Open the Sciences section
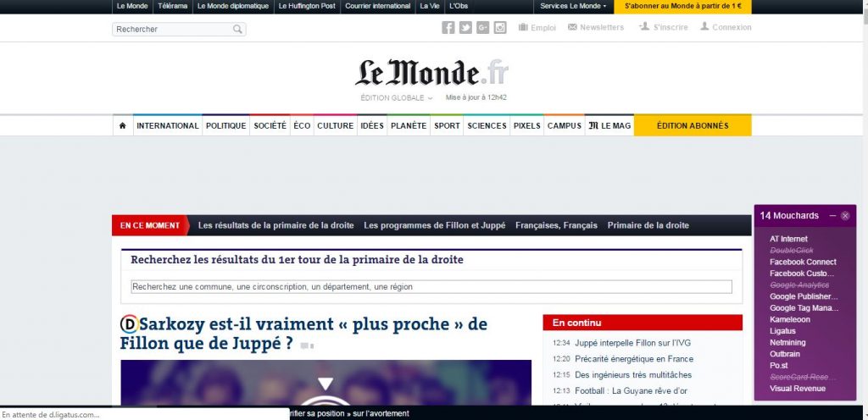Screen dimensions: 868x420 pyautogui.click(x=487, y=126)
